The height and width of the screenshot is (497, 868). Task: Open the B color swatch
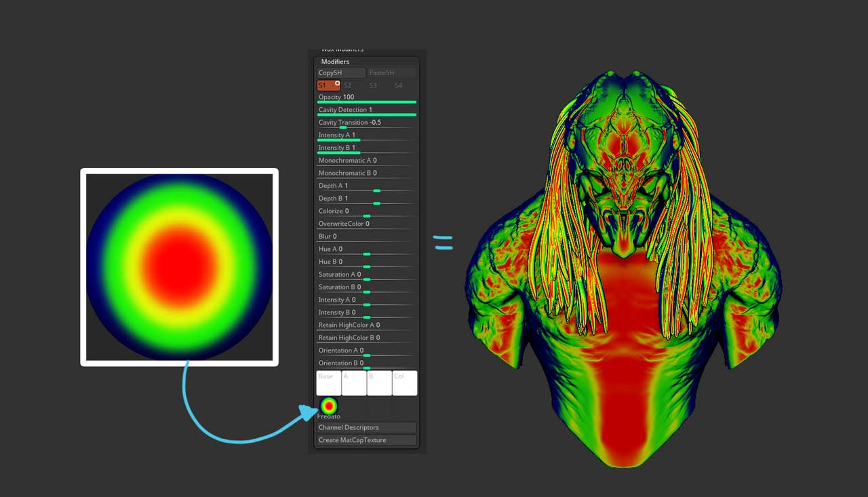pos(379,383)
